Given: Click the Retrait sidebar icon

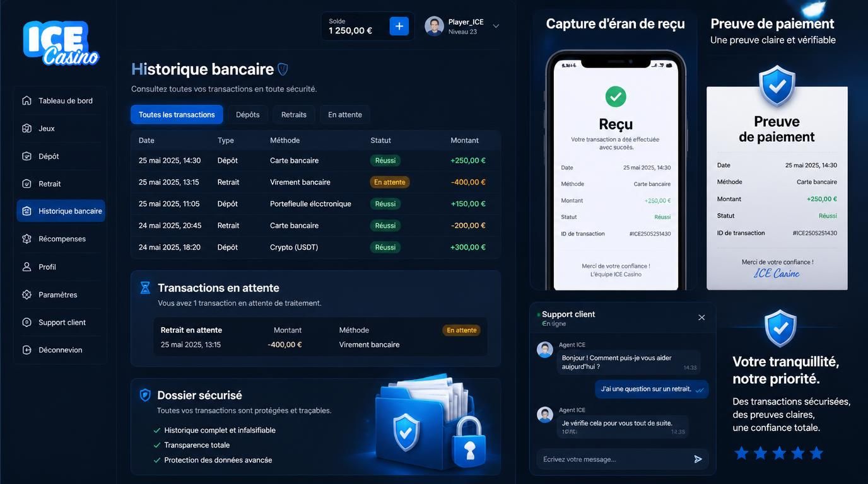Looking at the screenshot, I should point(26,184).
